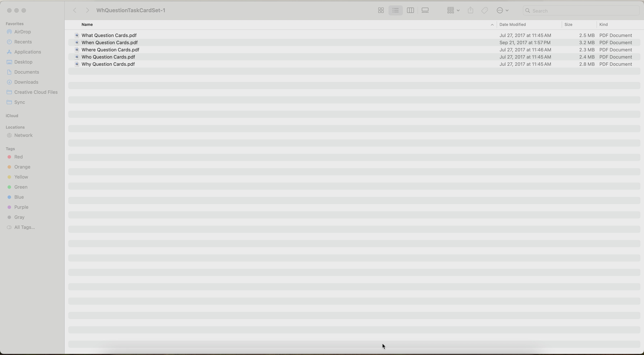Open the Applications sidebar item

click(x=27, y=52)
